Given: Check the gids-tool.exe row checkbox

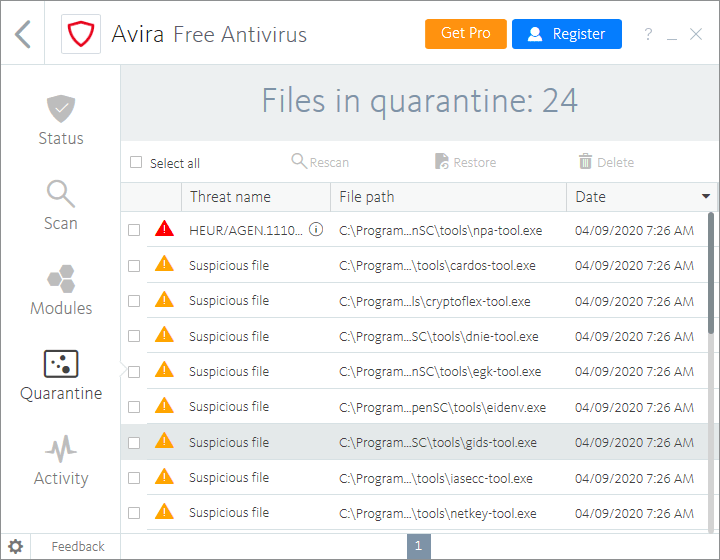Looking at the screenshot, I should coord(134,442).
